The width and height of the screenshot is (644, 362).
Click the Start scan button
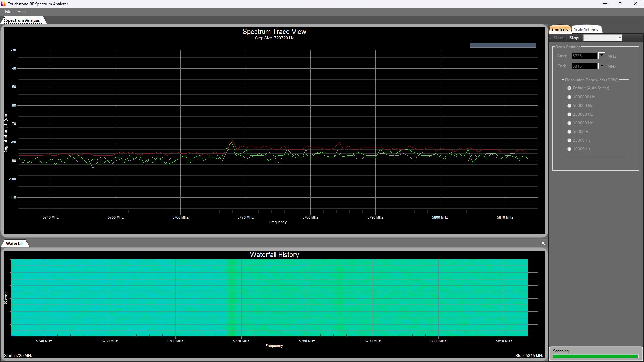point(558,38)
